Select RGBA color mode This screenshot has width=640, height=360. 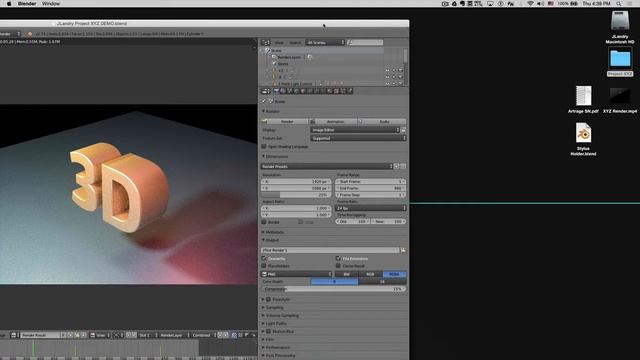(x=394, y=274)
